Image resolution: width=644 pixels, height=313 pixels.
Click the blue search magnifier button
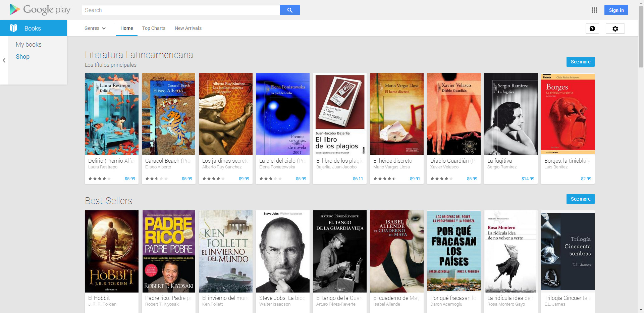(x=290, y=10)
